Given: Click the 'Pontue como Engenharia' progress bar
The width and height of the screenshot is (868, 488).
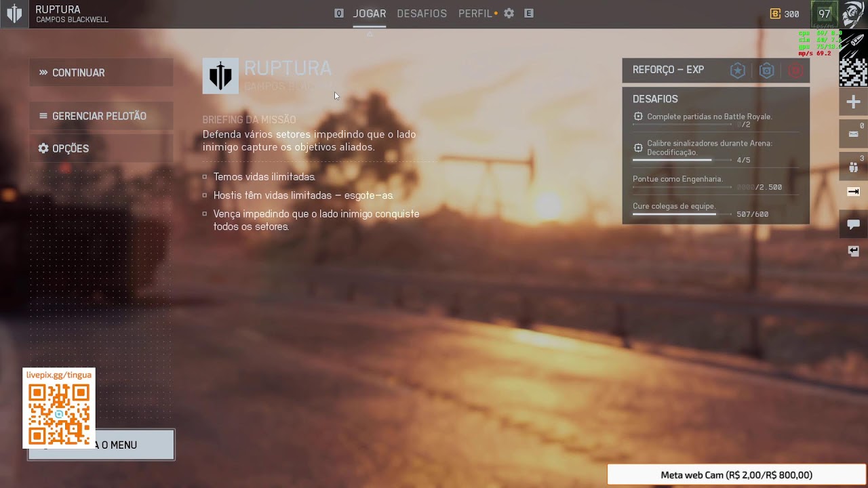Looking at the screenshot, I should [x=682, y=187].
